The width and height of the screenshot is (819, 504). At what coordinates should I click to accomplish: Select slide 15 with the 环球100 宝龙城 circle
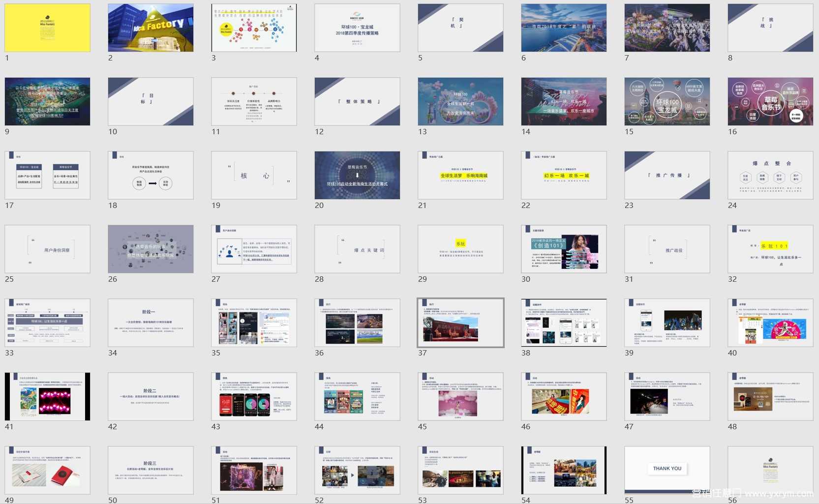pos(667,101)
